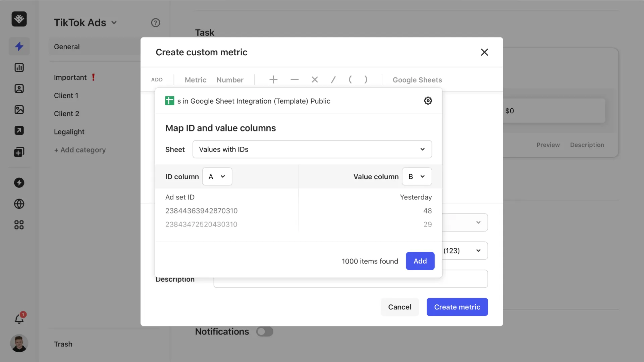Insert a plus operator in the formula
The height and width of the screenshot is (362, 644).
click(273, 79)
